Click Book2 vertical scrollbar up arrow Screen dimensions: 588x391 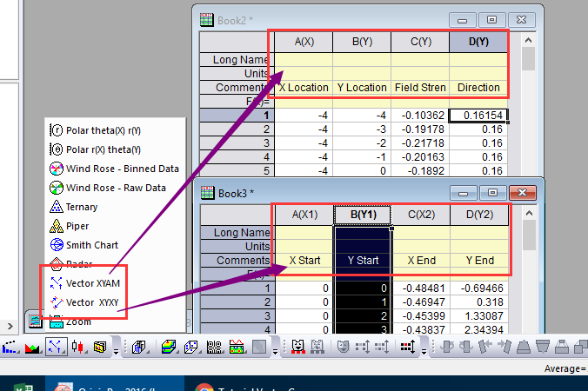pyautogui.click(x=528, y=40)
